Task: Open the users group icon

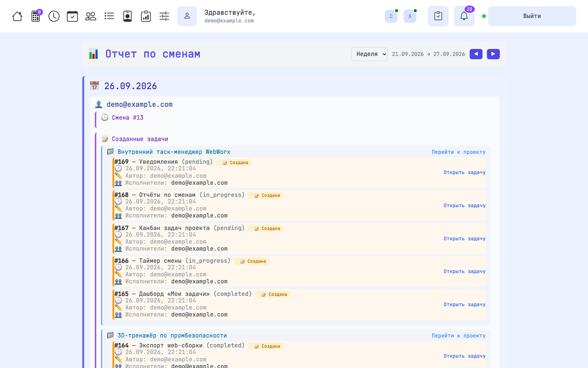Action: [x=91, y=16]
